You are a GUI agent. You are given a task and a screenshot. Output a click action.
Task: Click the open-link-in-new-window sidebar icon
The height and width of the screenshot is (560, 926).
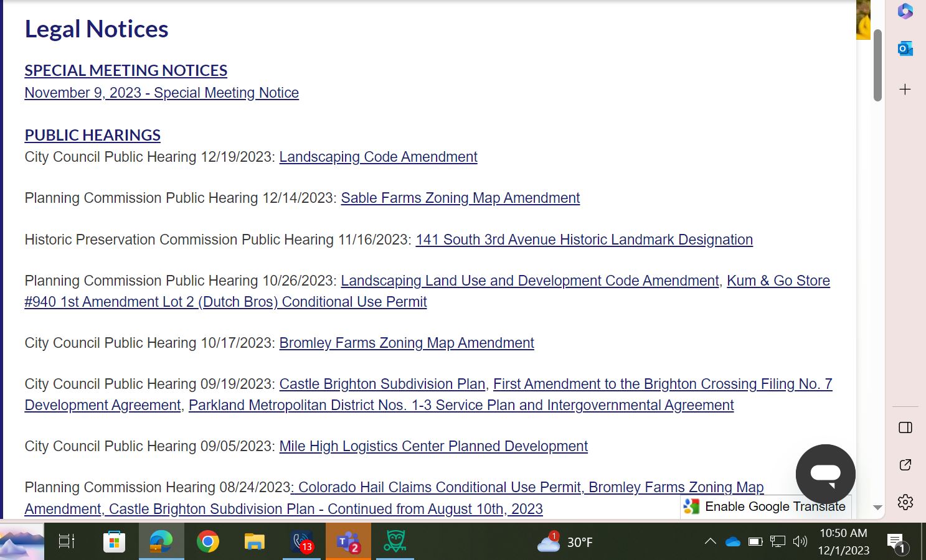tap(905, 465)
